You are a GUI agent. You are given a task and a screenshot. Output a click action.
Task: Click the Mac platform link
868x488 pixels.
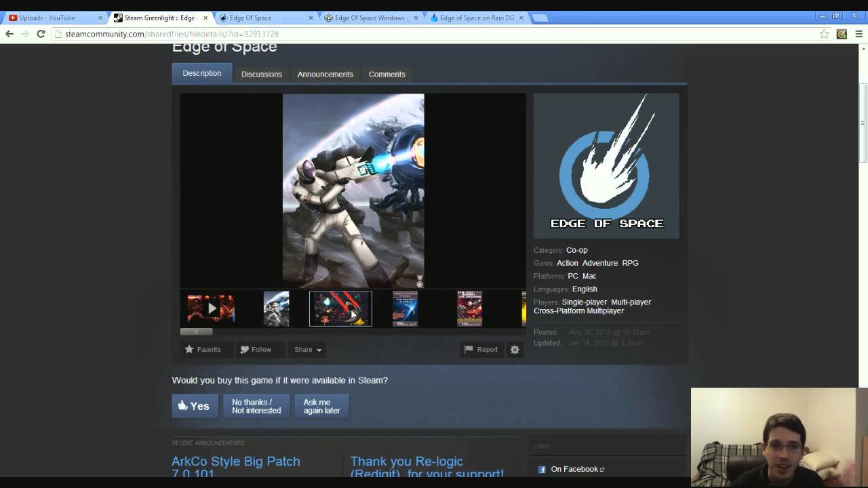(x=589, y=276)
